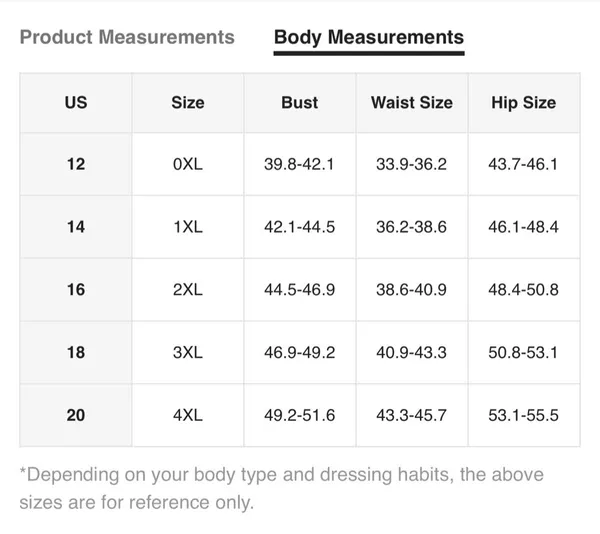The height and width of the screenshot is (534, 600).
Task: Select US size 16 row label
Action: tap(76, 290)
